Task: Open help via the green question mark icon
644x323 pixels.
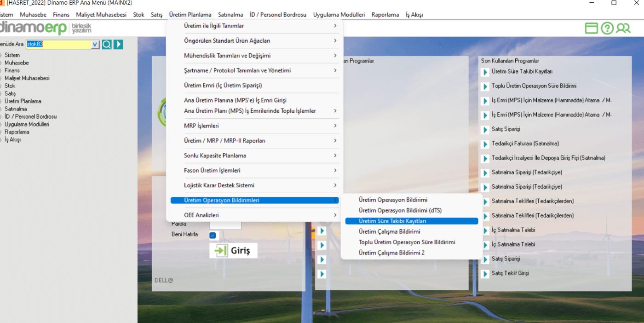Action: pos(607,28)
